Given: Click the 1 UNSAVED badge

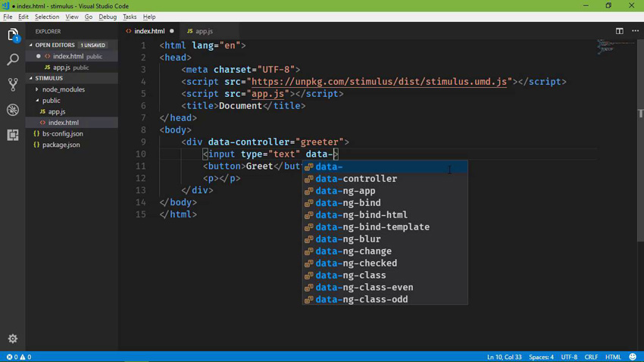Looking at the screenshot, I should click(x=93, y=45).
